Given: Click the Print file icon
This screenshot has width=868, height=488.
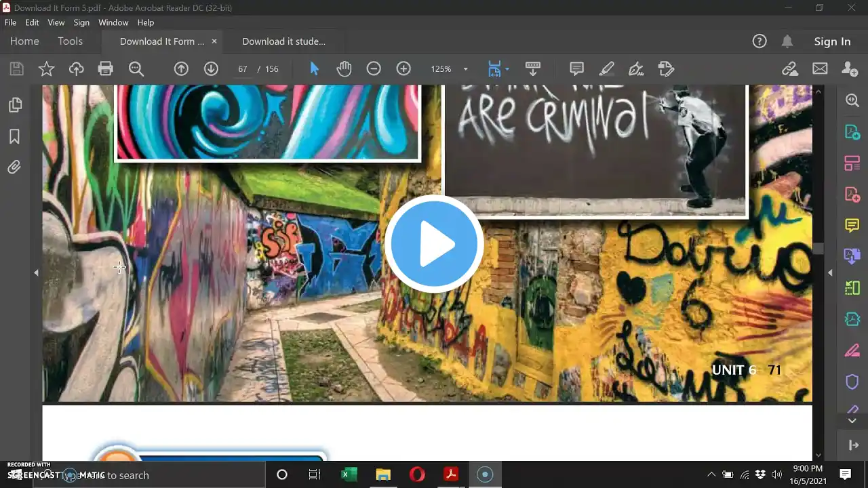Looking at the screenshot, I should click(x=105, y=68).
